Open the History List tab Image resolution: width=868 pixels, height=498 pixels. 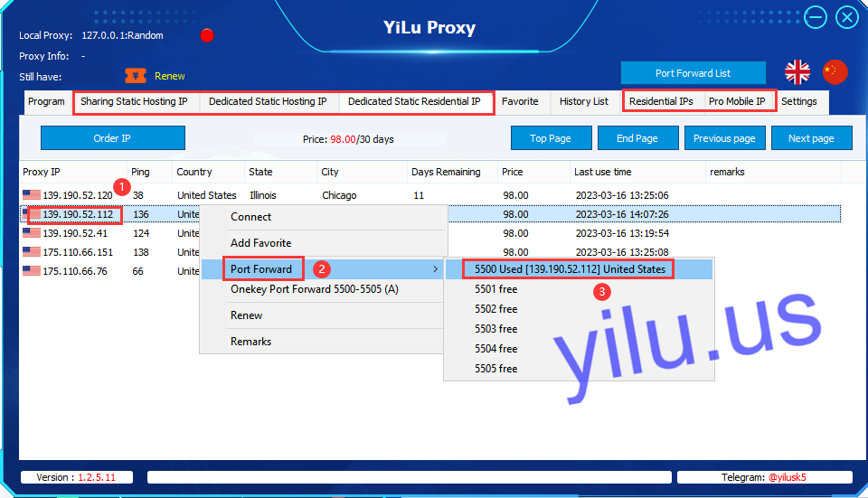click(x=584, y=102)
